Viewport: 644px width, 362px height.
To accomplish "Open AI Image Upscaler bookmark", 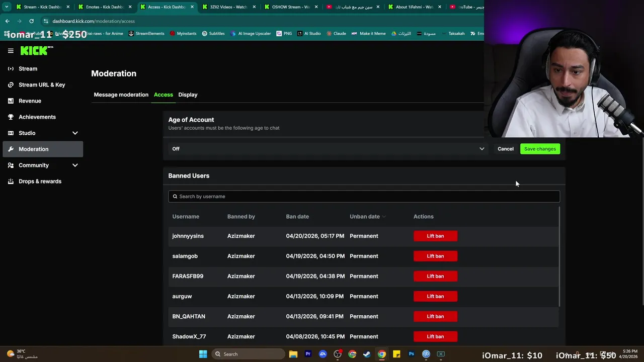I will [251, 34].
